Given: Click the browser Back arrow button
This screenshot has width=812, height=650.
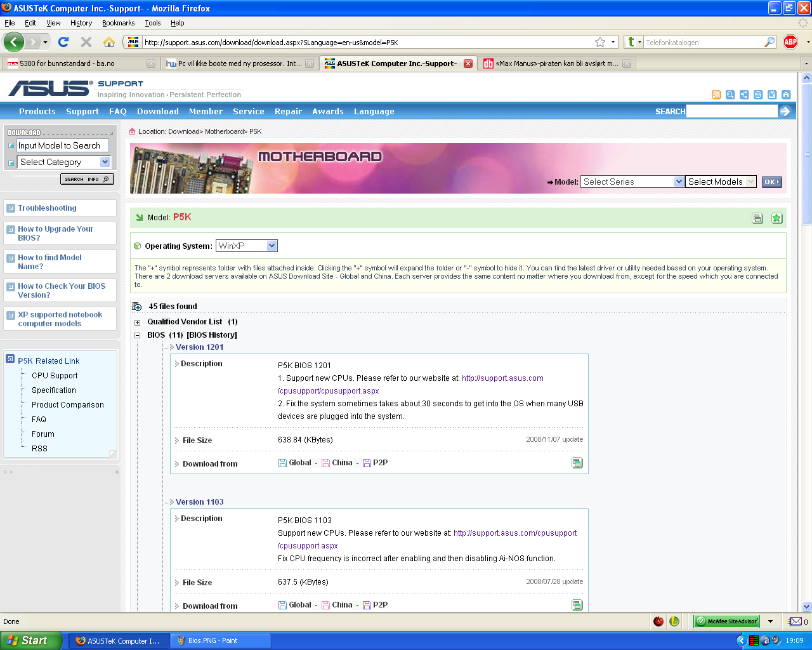Looking at the screenshot, I should coord(14,42).
